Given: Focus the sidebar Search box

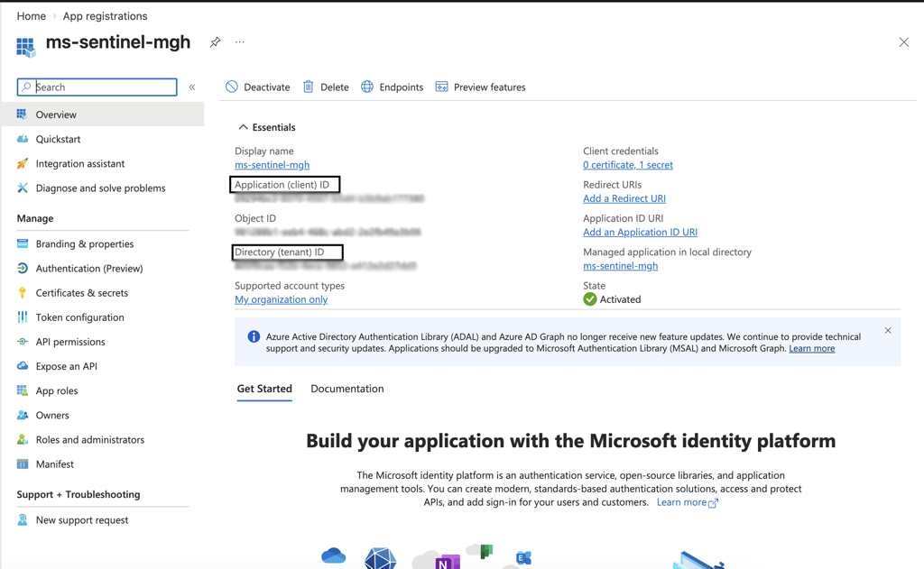Looking at the screenshot, I should click(97, 87).
